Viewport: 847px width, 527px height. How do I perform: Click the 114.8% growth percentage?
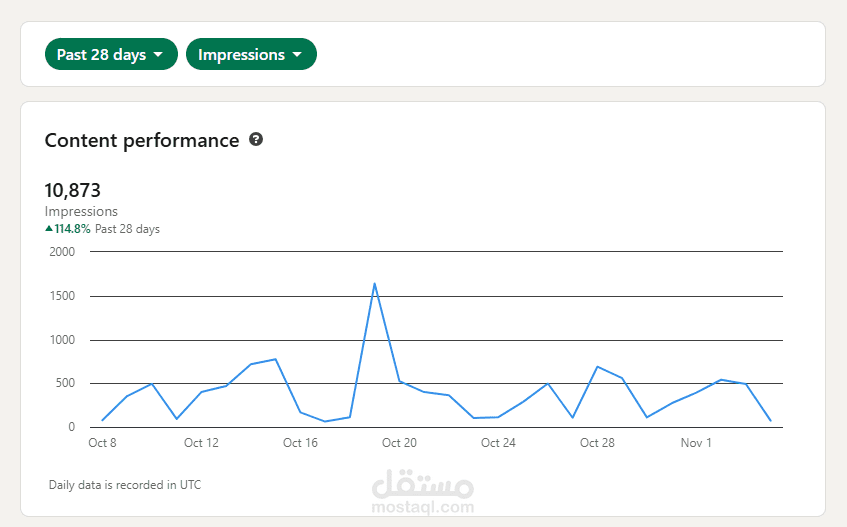(72, 229)
